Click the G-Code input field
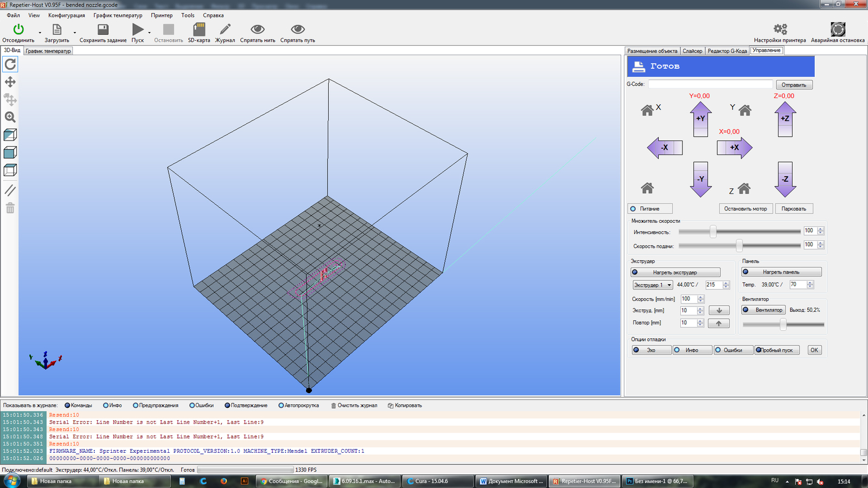Screen dimensions: 868x488 tap(710, 85)
